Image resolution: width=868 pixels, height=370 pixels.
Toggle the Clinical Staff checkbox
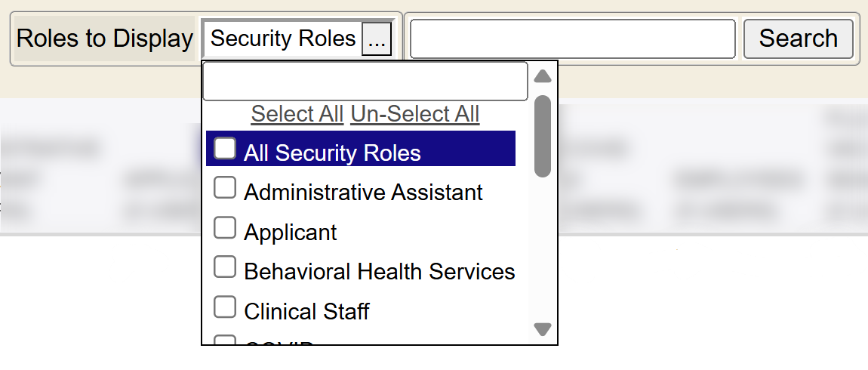[225, 307]
